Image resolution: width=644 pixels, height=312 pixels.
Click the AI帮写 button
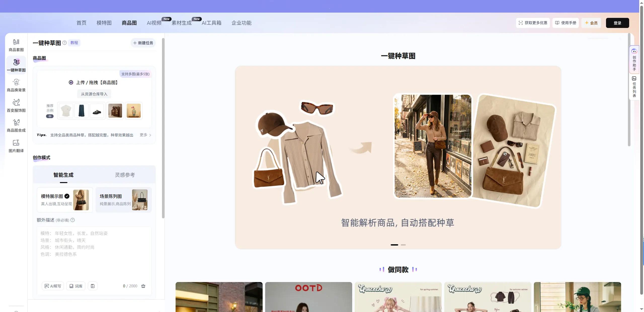(53, 286)
